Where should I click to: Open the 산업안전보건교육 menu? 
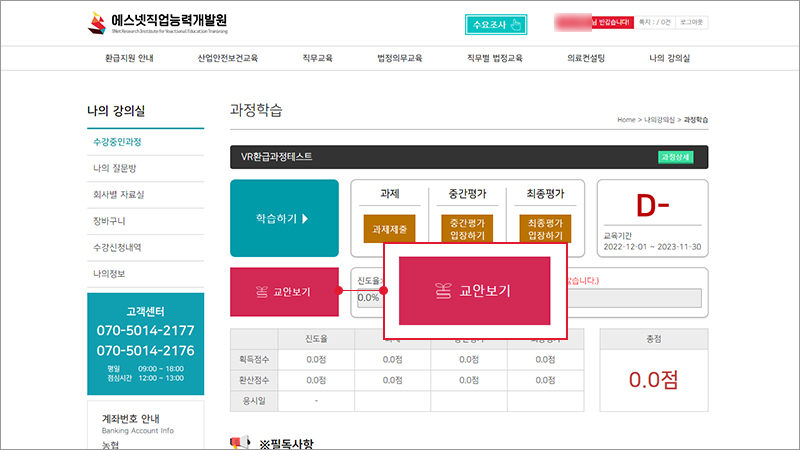click(x=227, y=59)
